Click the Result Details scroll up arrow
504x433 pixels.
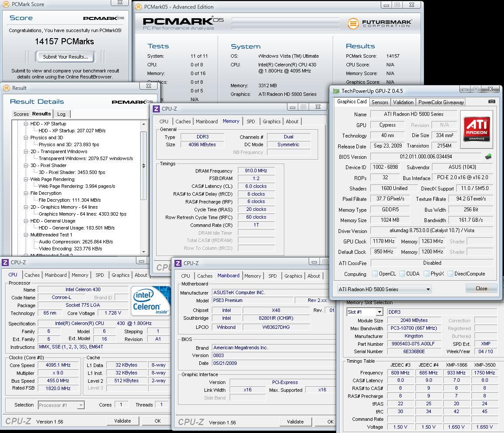coord(144,124)
